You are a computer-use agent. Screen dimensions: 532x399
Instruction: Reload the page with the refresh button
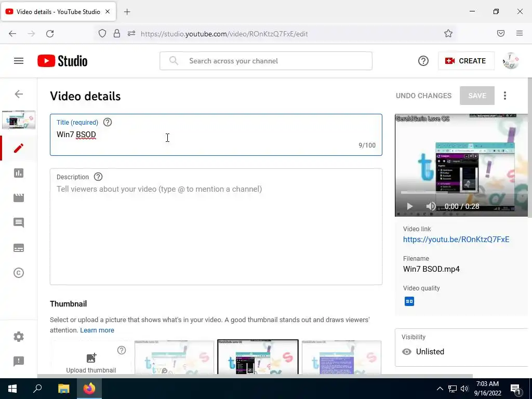pos(50,34)
